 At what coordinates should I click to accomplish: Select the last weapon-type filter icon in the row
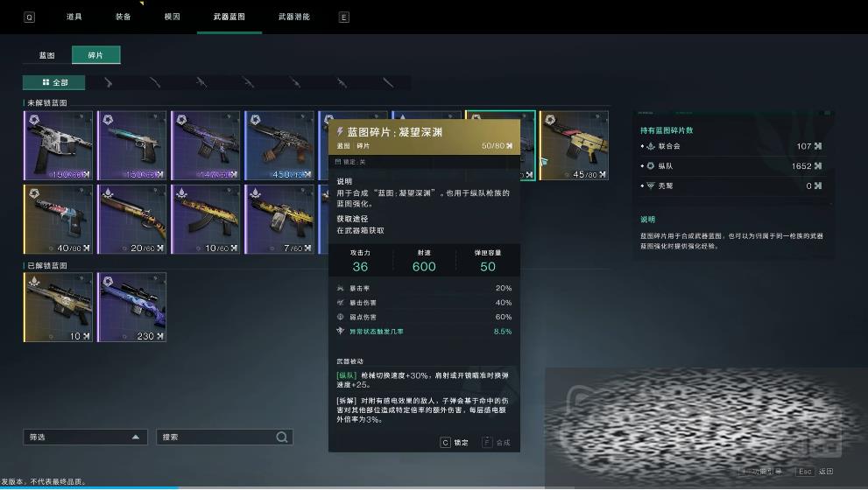[388, 83]
